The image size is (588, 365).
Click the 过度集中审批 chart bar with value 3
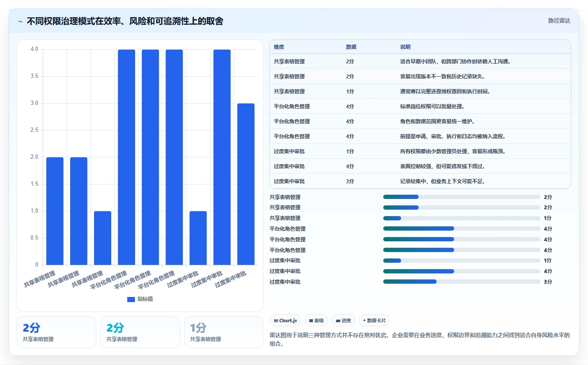pyautogui.click(x=246, y=184)
